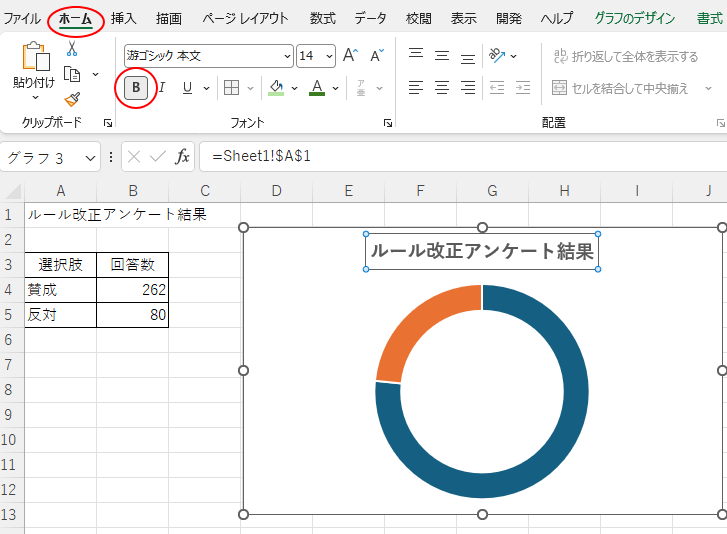Open the font size dropdown showing 14
Screen dimensions: 727x534
329,56
